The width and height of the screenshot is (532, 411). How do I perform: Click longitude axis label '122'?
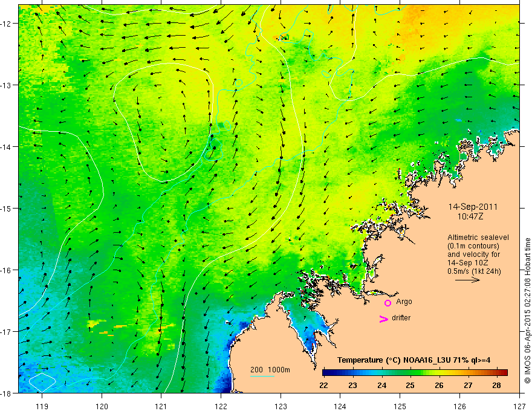(x=221, y=407)
